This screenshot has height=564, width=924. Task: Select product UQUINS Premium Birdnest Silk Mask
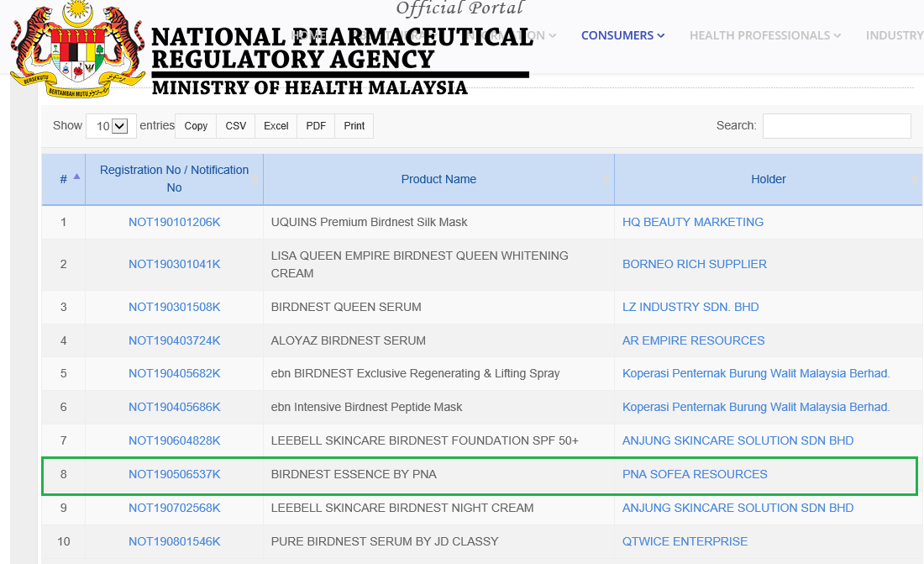pyautogui.click(x=369, y=223)
